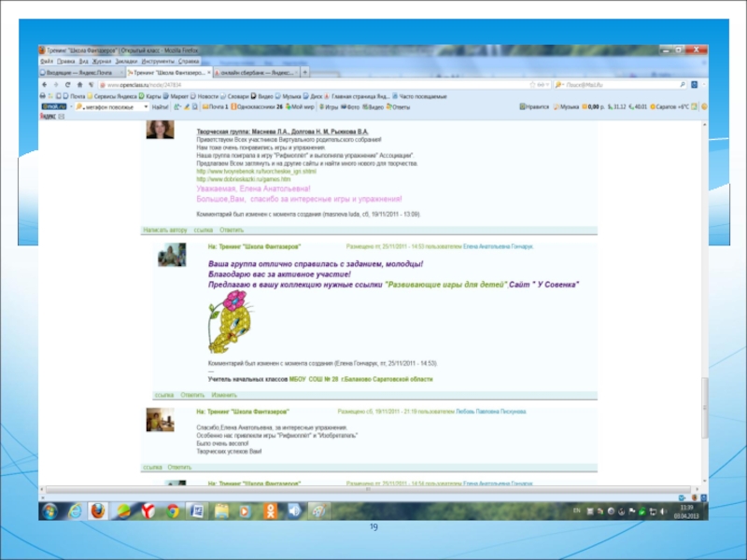Click the Найти! search button
This screenshot has height=560, width=747.
pos(160,107)
